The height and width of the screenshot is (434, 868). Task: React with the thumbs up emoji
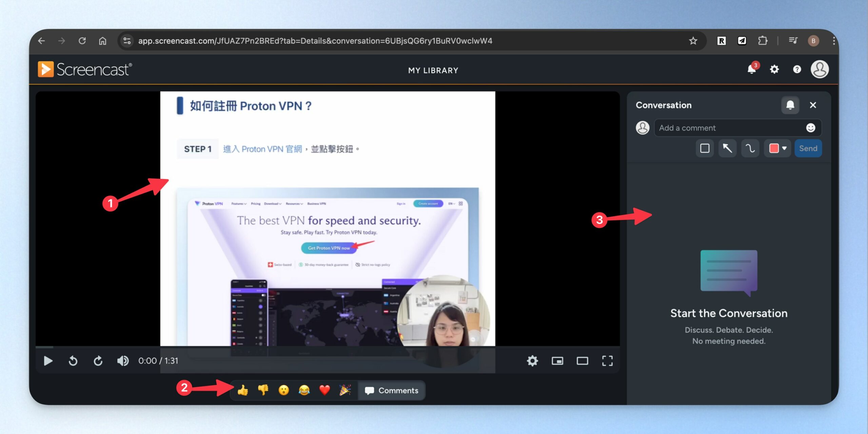point(243,391)
